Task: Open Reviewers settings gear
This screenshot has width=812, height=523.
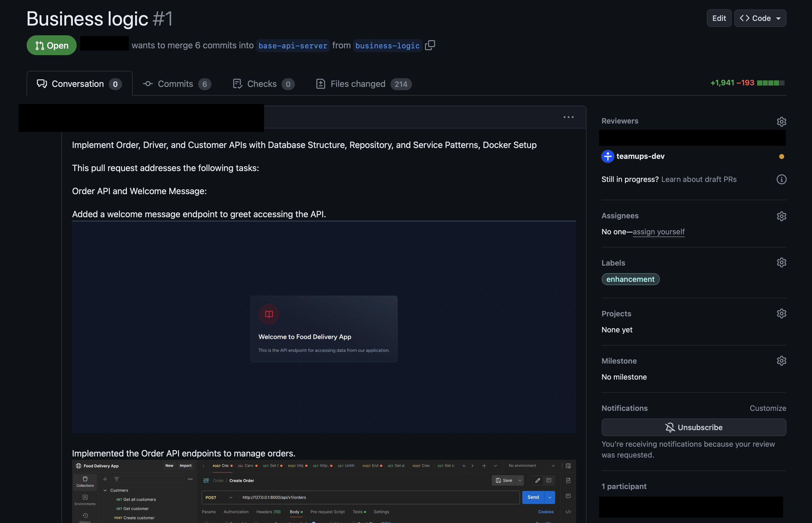Action: 781,121
